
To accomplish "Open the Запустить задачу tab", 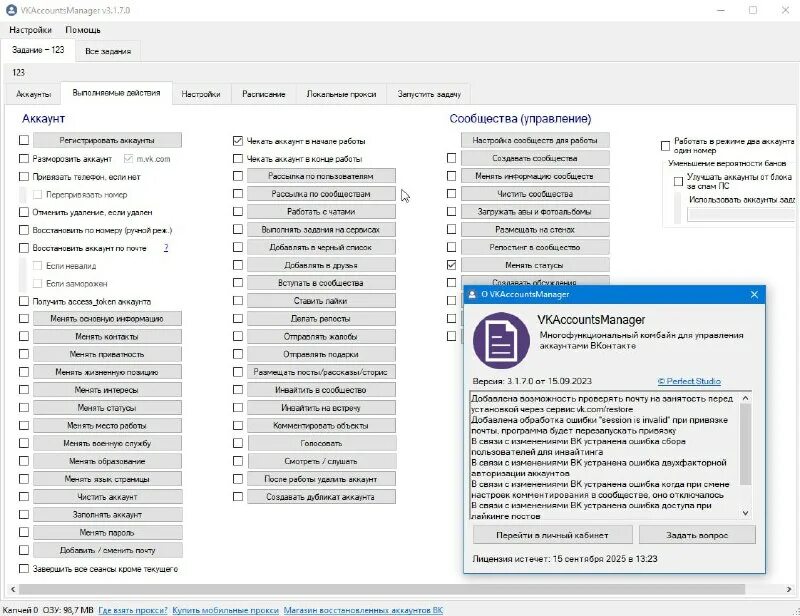I will coord(429,94).
